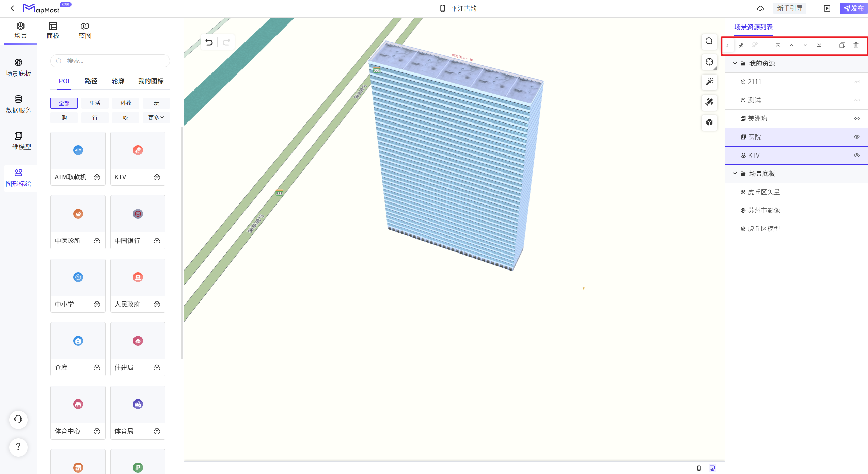The width and height of the screenshot is (868, 474).
Task: Open the help question mark
Action: point(18,447)
